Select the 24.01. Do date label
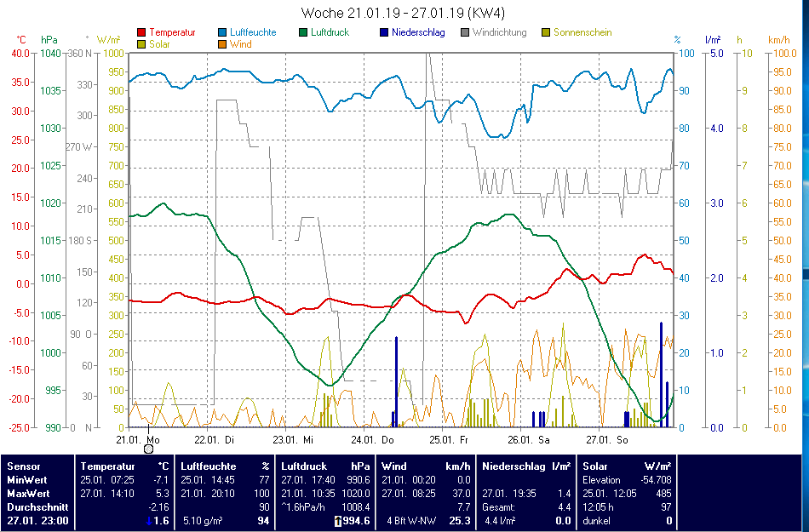This screenshot has height=532, width=809. tap(375, 440)
